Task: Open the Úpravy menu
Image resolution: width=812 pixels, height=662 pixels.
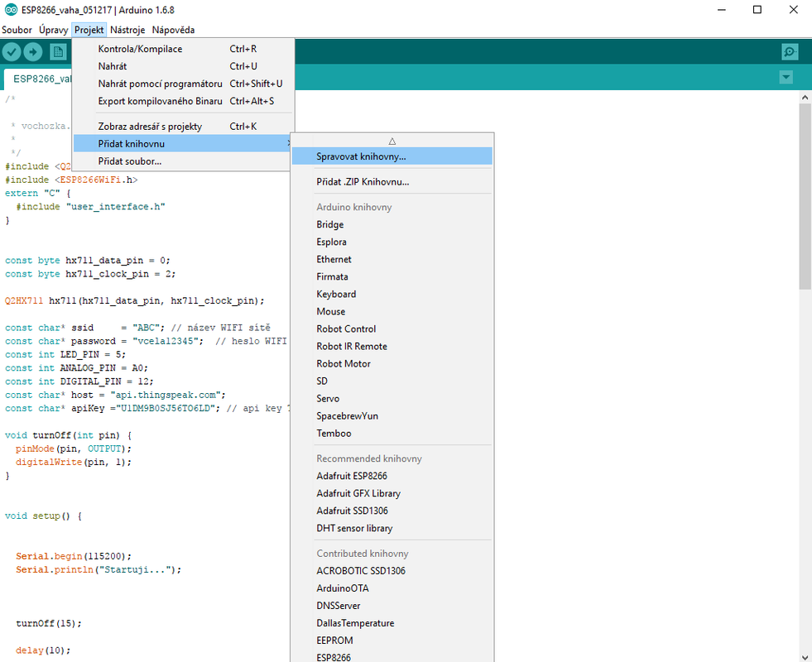Action: coord(53,30)
